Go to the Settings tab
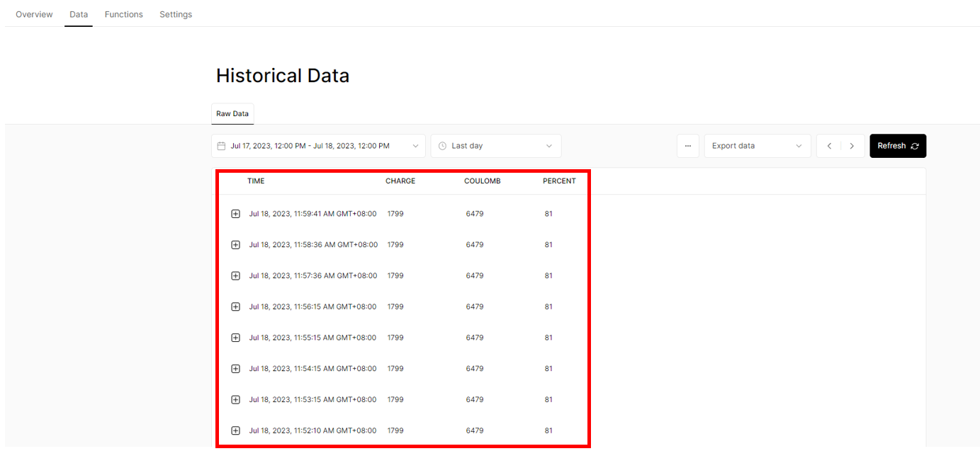Image resolution: width=980 pixels, height=468 pixels. point(176,14)
